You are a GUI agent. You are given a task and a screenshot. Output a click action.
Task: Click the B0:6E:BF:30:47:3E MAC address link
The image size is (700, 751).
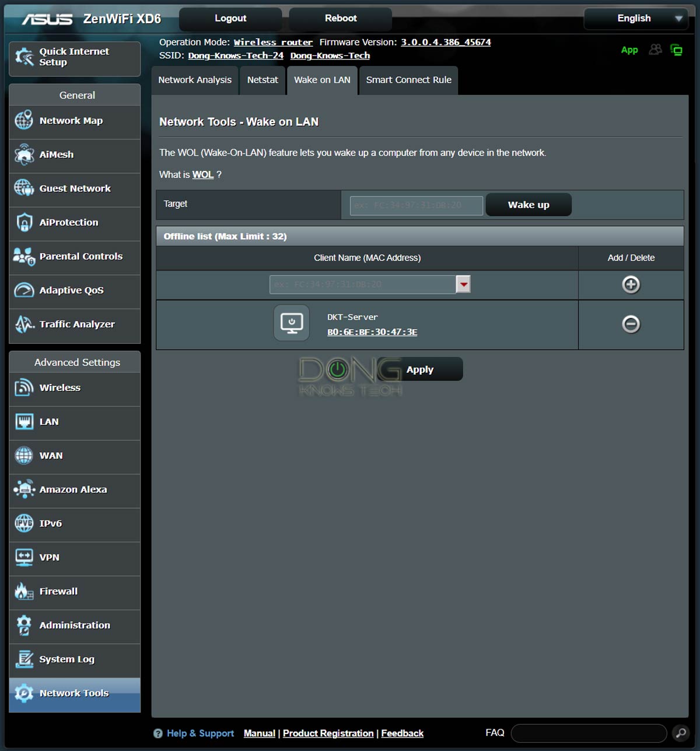[x=372, y=332]
